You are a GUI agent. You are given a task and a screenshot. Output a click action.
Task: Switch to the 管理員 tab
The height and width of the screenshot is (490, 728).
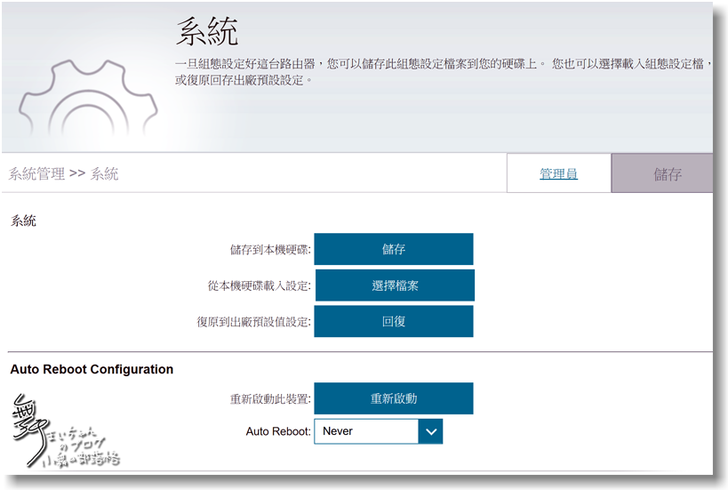click(x=558, y=174)
